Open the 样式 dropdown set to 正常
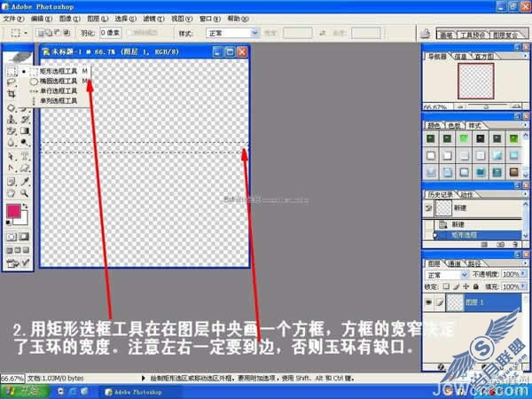Screen dimensions: 532x399 point(232,33)
